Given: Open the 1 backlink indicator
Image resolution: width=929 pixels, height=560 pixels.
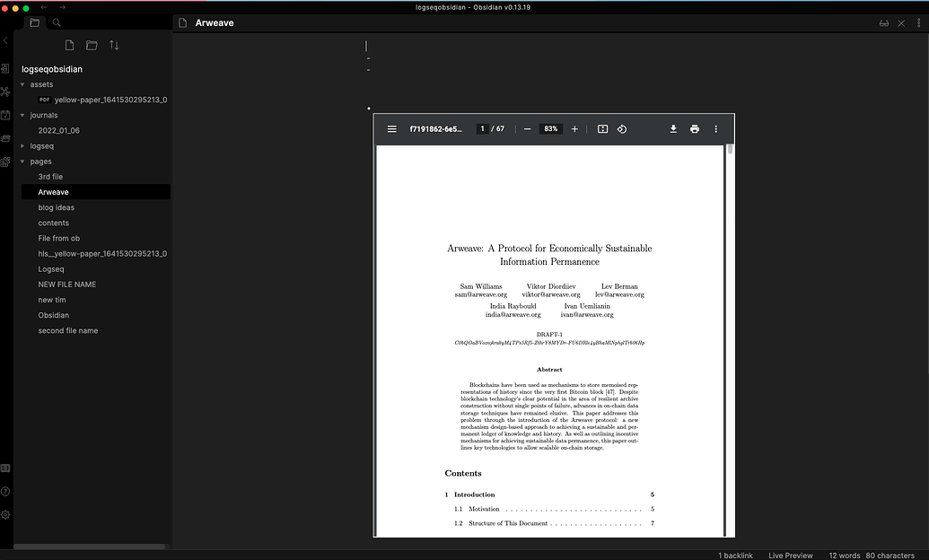Looking at the screenshot, I should point(734,555).
